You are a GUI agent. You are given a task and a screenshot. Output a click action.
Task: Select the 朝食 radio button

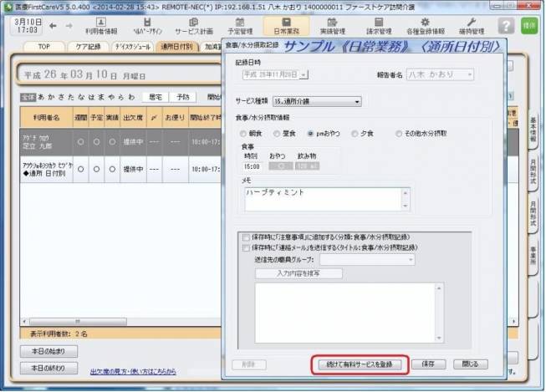244,133
